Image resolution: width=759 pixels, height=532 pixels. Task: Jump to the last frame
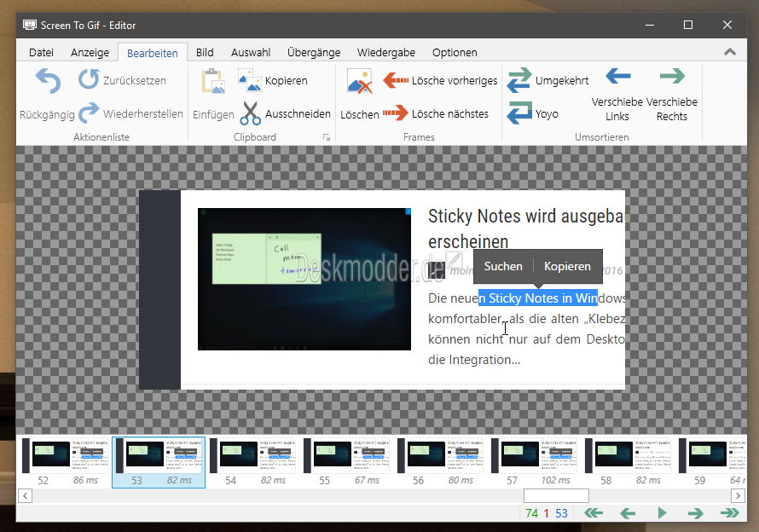730,513
